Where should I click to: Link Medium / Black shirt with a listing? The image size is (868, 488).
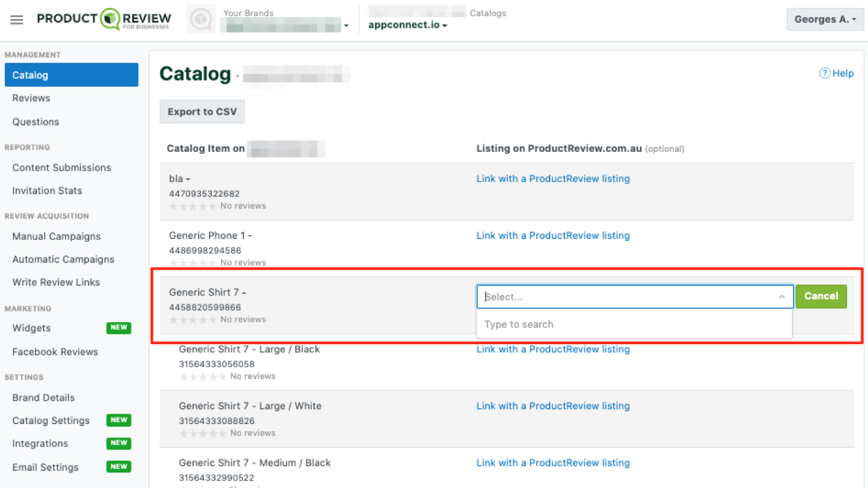tap(553, 463)
